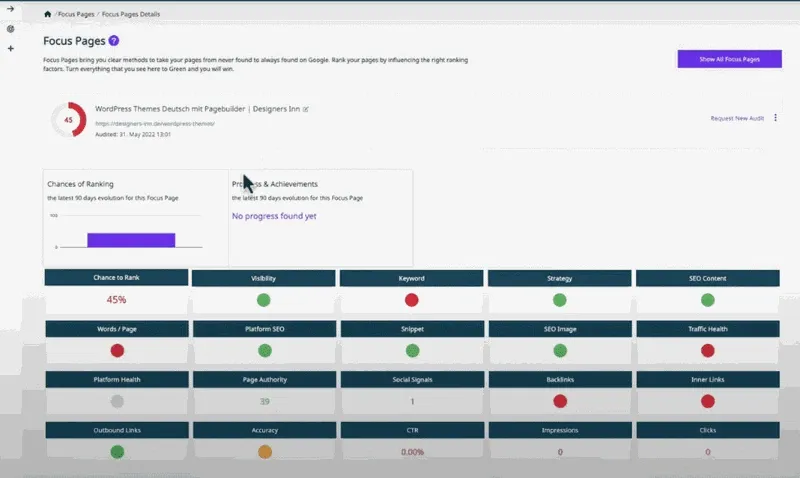Click the home icon in the breadcrumb

(x=48, y=14)
